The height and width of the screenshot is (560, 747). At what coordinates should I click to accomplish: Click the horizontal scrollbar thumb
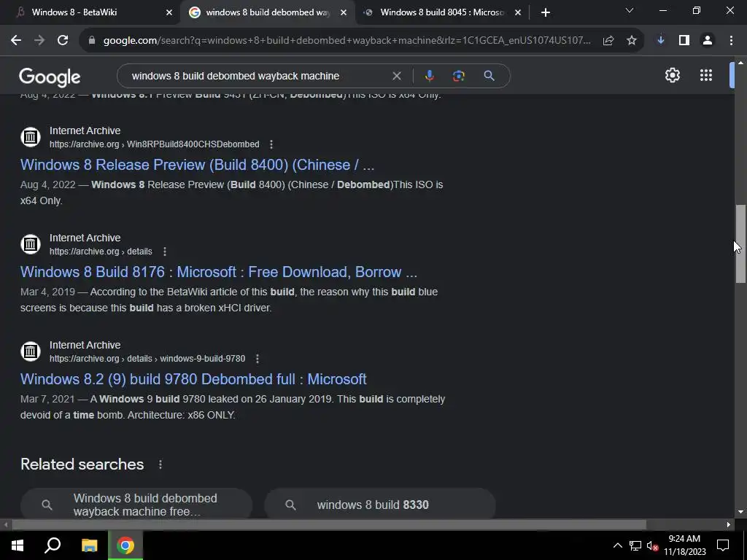click(329, 525)
